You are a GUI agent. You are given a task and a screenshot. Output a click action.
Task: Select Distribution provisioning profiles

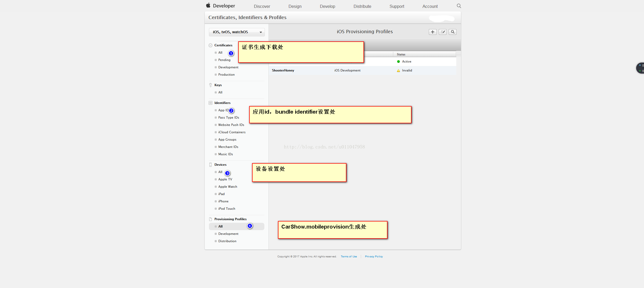[x=227, y=241]
